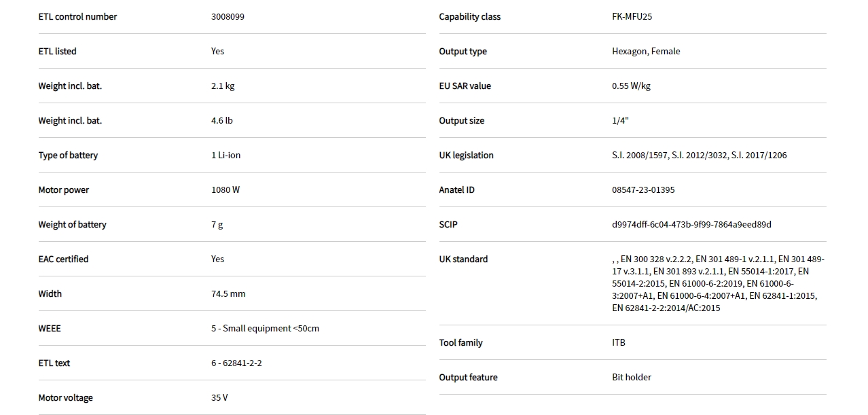Click the ETL control number value 3008099
The width and height of the screenshot is (868, 415).
(228, 17)
